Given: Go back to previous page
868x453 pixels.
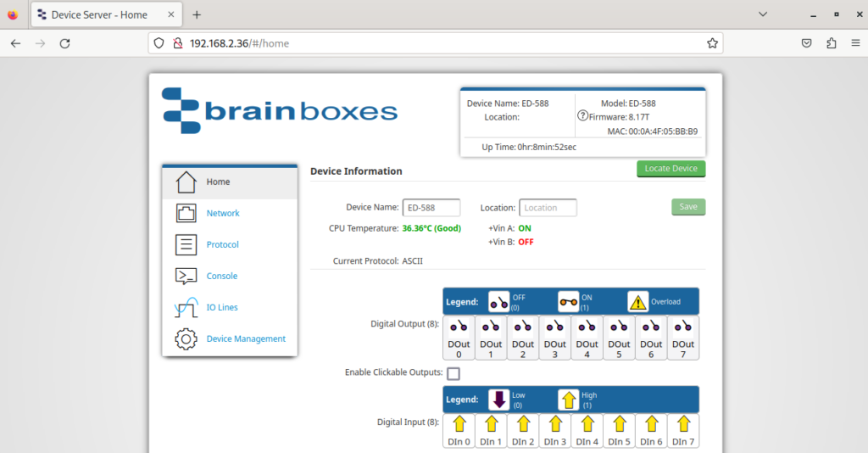Looking at the screenshot, I should click(x=15, y=43).
